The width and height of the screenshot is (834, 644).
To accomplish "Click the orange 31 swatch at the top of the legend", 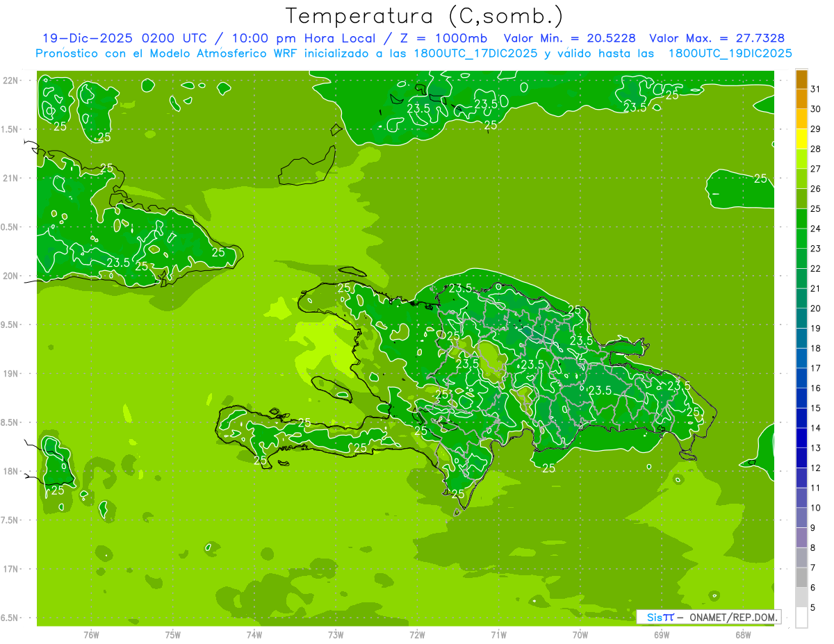I will tap(801, 79).
